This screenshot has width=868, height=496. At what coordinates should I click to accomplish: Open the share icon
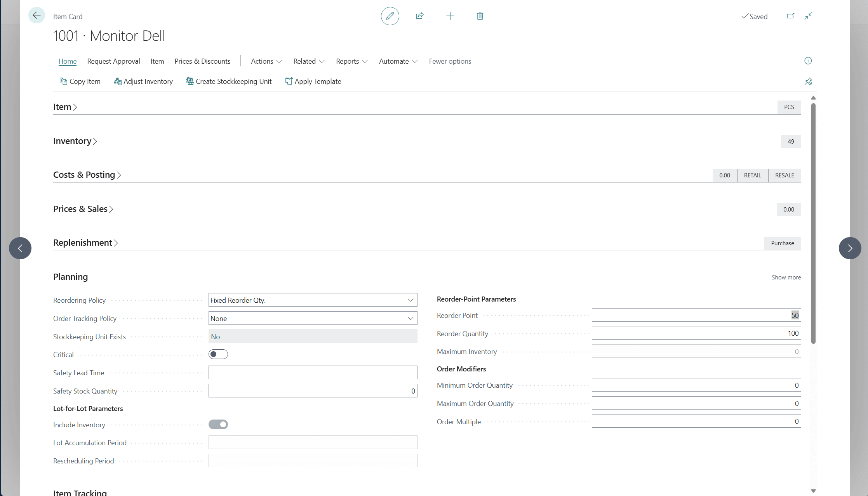pyautogui.click(x=420, y=16)
